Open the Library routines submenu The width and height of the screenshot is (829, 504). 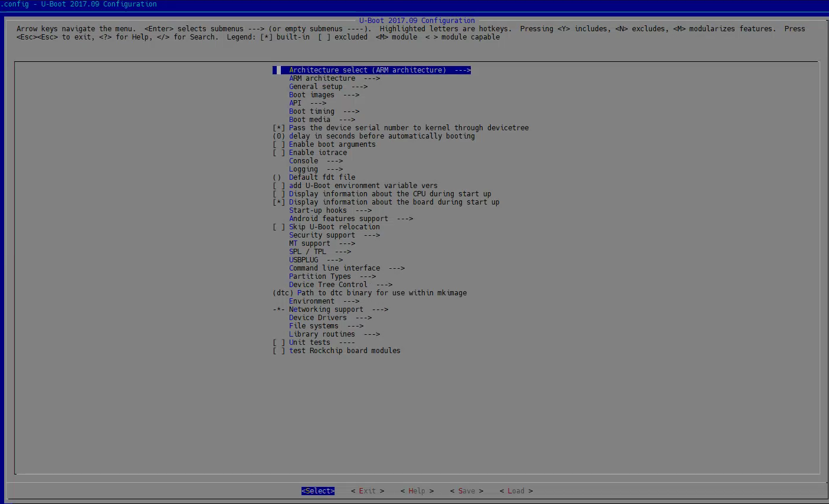click(335, 334)
